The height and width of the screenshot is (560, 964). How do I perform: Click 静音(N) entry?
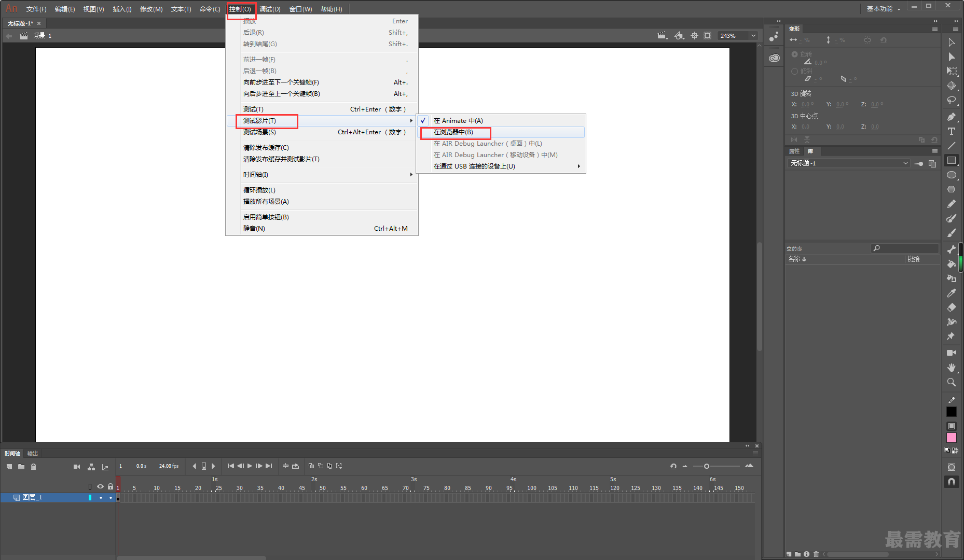pyautogui.click(x=322, y=229)
